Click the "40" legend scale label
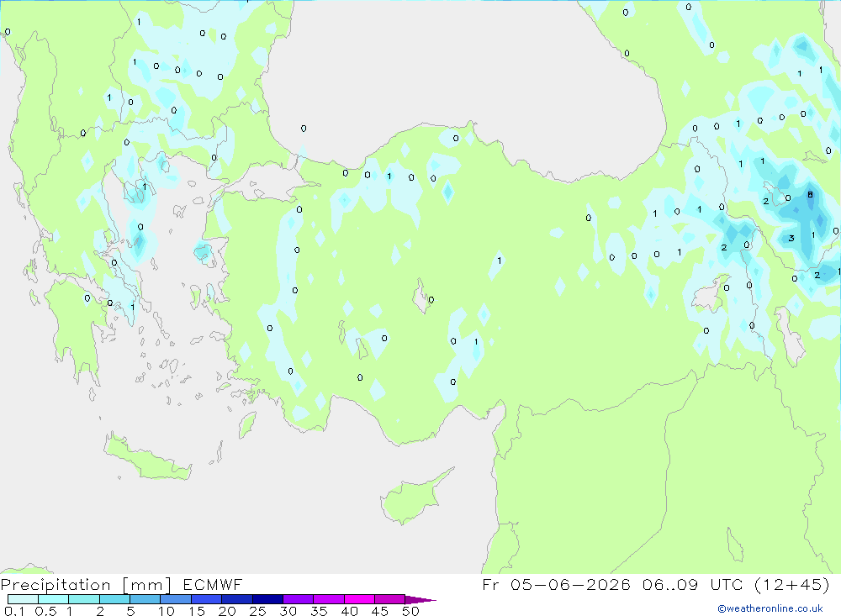The width and height of the screenshot is (841, 616). point(349,611)
